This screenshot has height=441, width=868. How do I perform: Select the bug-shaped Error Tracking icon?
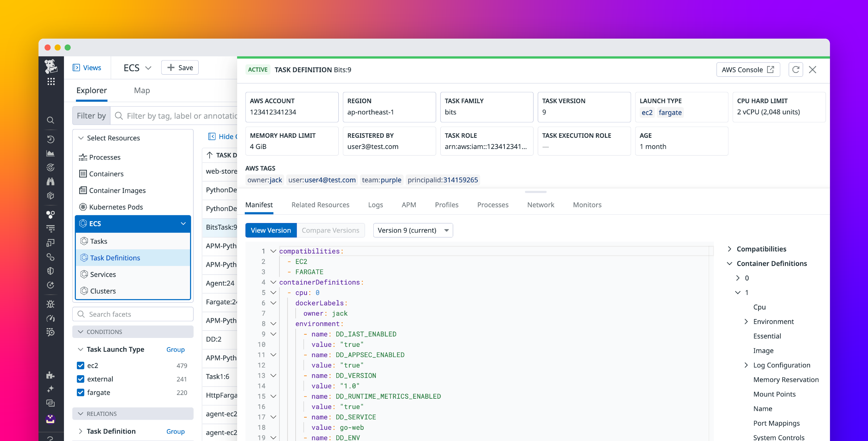coord(50,304)
